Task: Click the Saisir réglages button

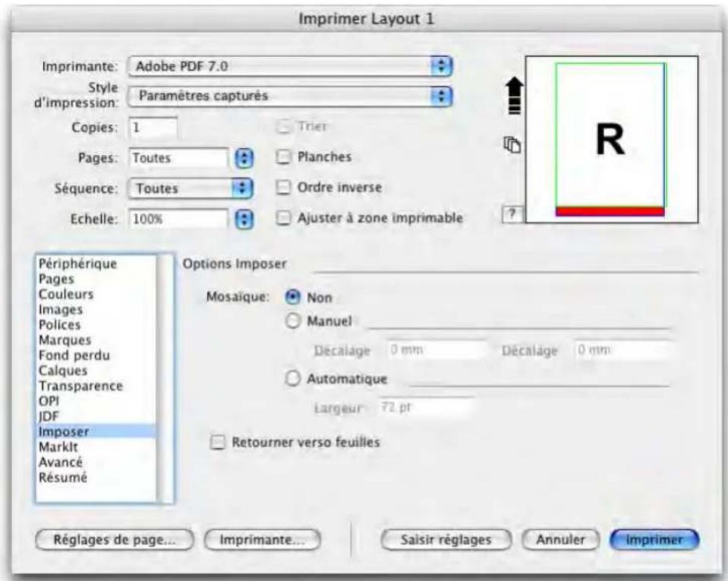Action: pyautogui.click(x=446, y=540)
